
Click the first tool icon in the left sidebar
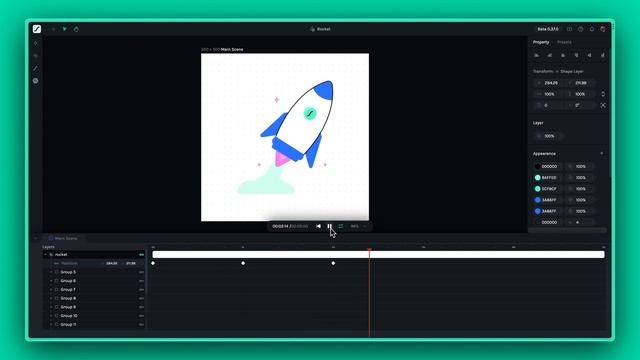click(x=36, y=43)
